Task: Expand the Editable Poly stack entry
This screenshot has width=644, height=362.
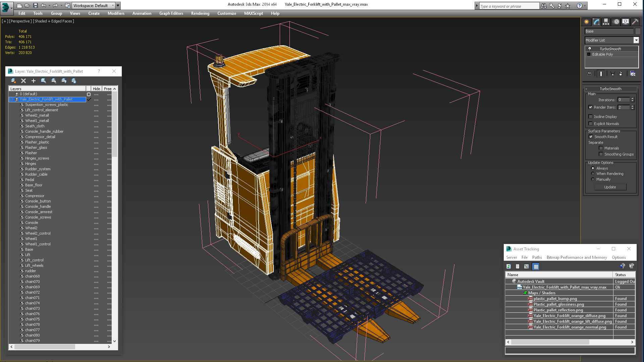Action: (589, 54)
